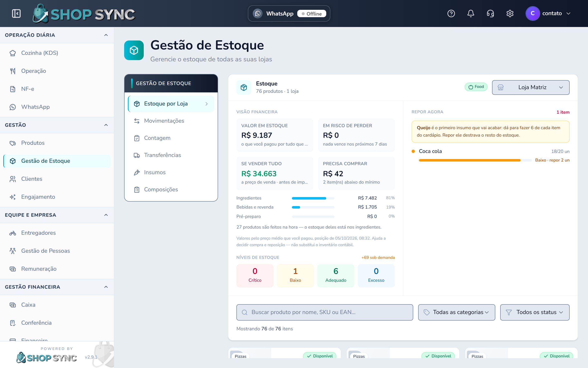This screenshot has height=368, width=588.
Task: Click the Cozinha (KDS) chef hat icon
Action: click(13, 53)
